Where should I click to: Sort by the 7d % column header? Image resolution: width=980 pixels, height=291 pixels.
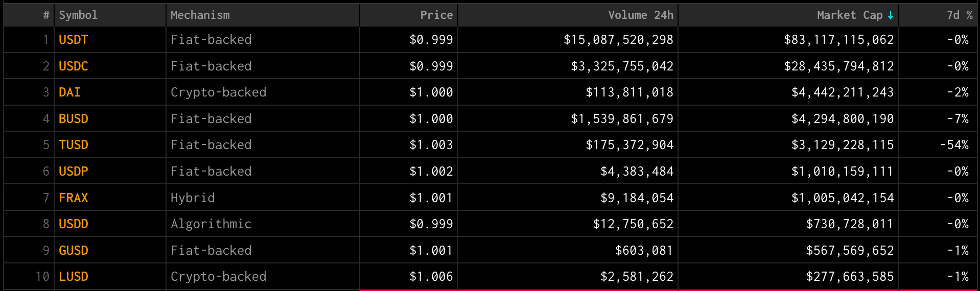click(960, 15)
